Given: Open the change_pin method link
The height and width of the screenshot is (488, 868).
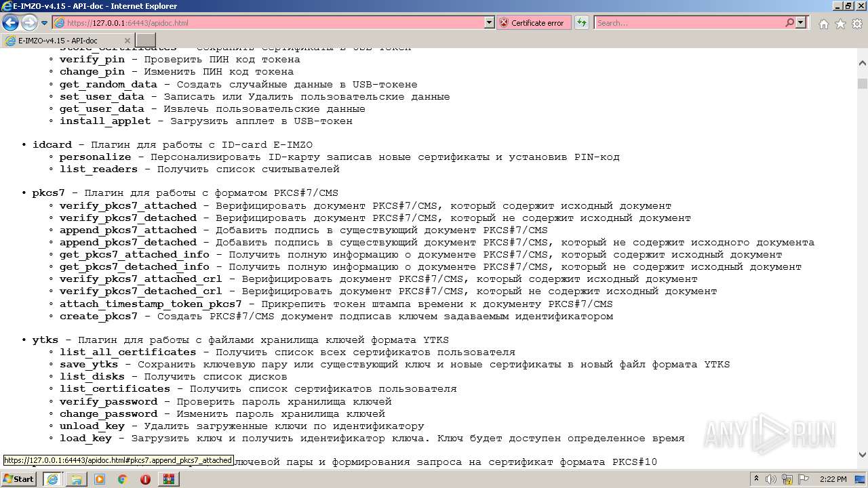Looking at the screenshot, I should 92,72.
